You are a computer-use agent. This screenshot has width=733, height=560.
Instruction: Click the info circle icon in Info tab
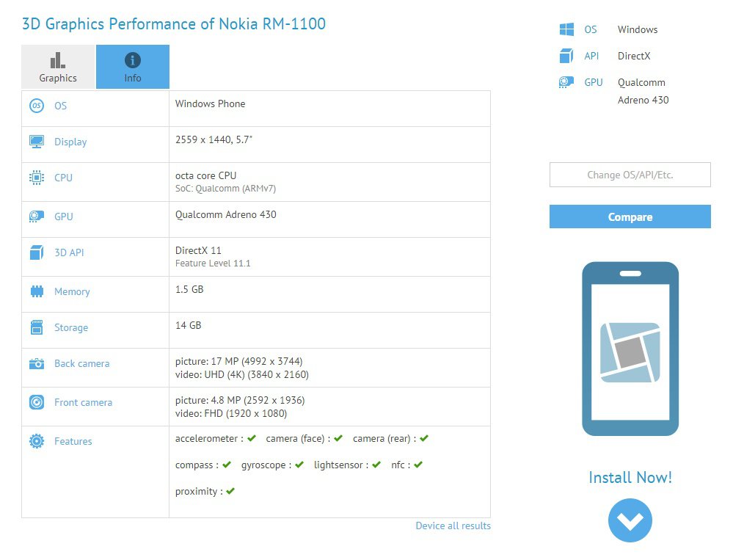tap(133, 60)
